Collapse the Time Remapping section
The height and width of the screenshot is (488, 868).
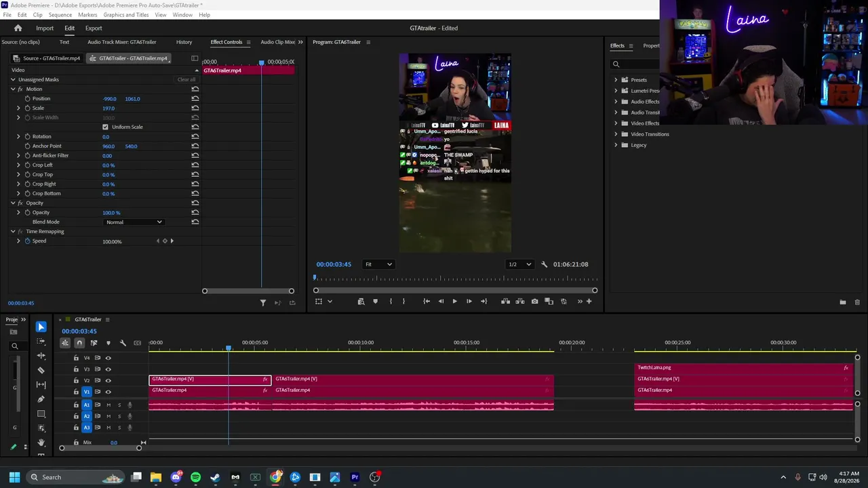[x=13, y=232]
